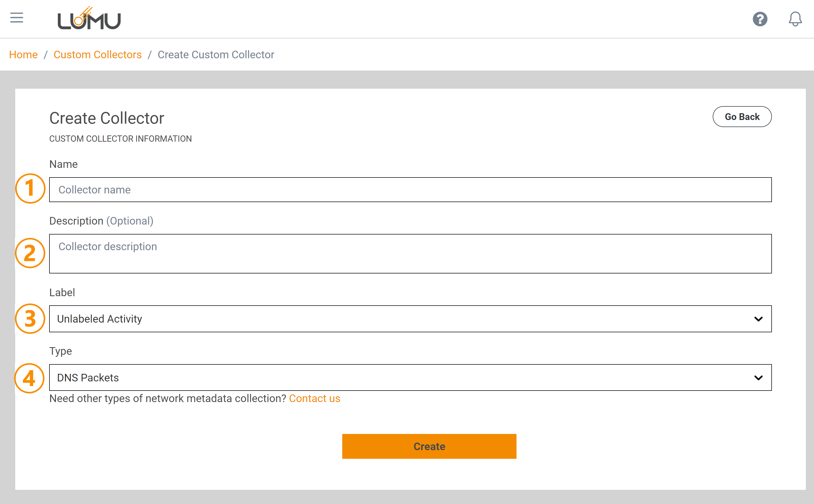Screen dimensions: 814x504
Task: Follow the Contact us link
Action: tap(314, 398)
